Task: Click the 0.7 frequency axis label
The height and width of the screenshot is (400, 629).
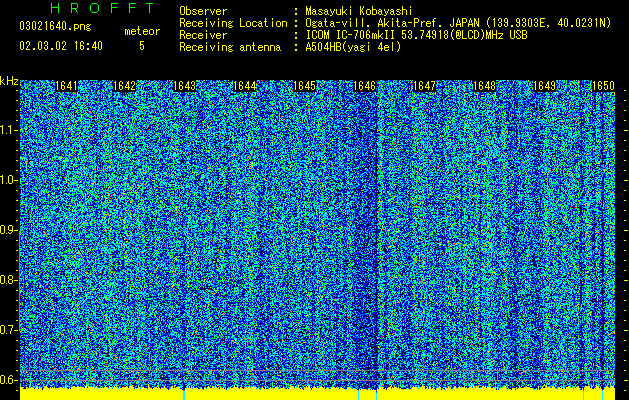Action: click(8, 330)
